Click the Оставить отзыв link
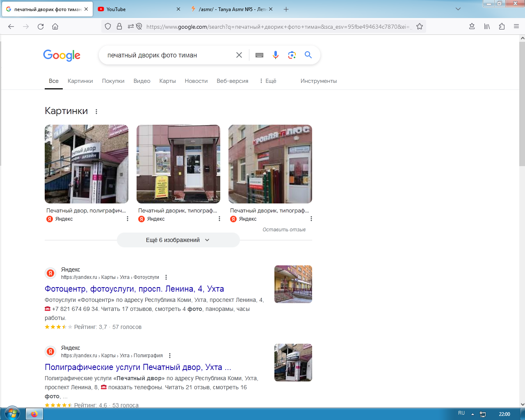Viewport: 525px width, 420px height. (284, 230)
